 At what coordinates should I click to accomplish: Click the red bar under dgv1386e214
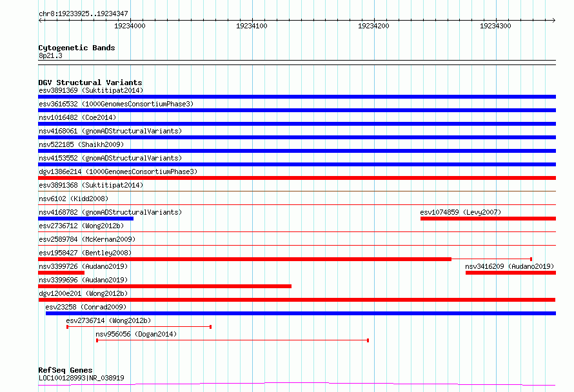(x=297, y=178)
